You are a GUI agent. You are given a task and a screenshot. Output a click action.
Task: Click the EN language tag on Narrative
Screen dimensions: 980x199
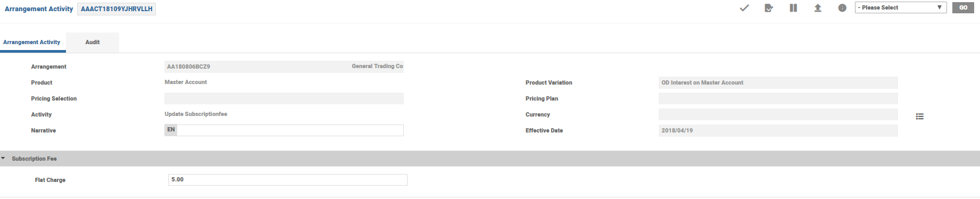[171, 130]
